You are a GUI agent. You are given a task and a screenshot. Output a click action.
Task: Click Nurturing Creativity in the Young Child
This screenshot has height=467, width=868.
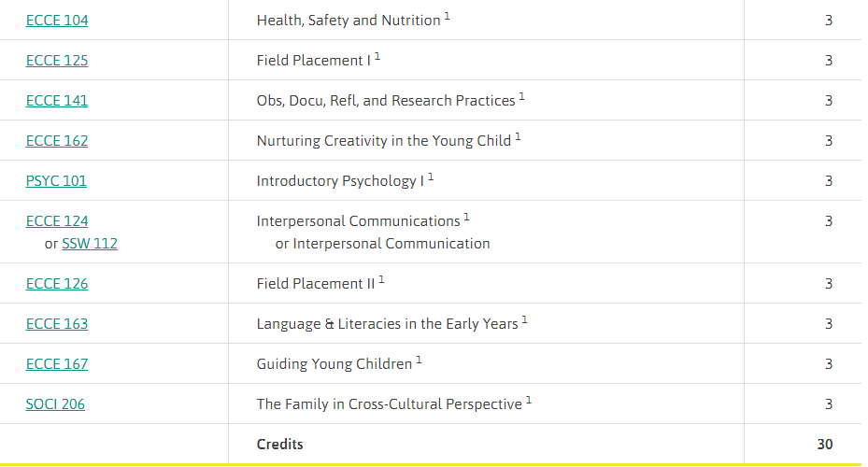click(x=384, y=141)
